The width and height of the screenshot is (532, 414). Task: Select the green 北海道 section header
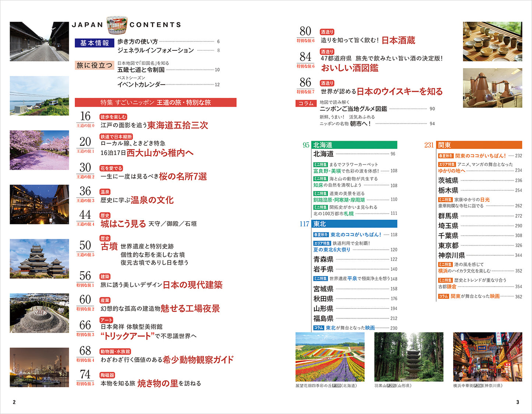point(354,145)
